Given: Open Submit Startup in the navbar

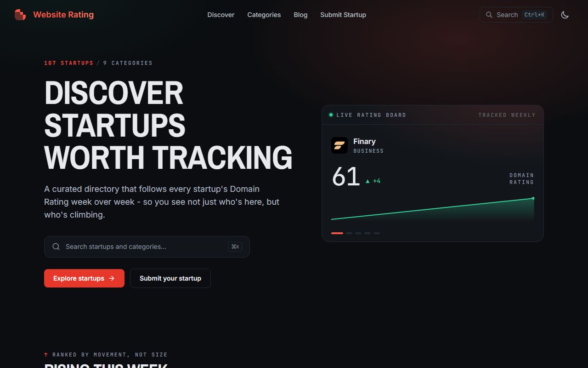Looking at the screenshot, I should [343, 15].
